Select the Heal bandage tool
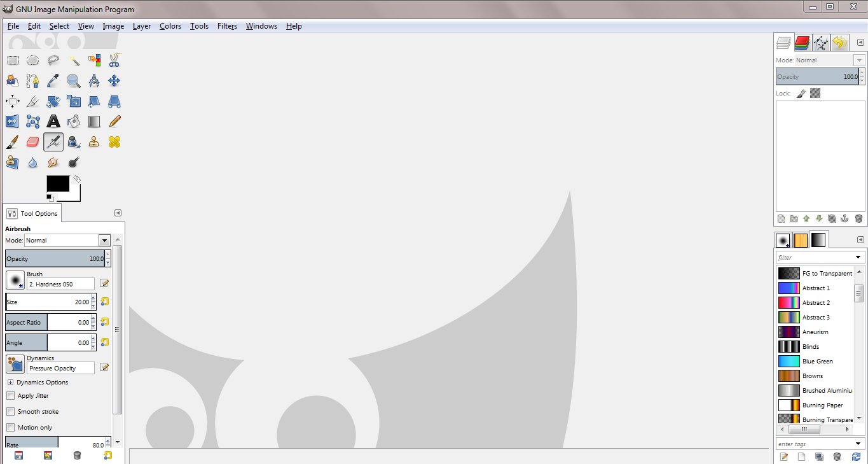Viewport: 868px width, 464px height. [114, 142]
